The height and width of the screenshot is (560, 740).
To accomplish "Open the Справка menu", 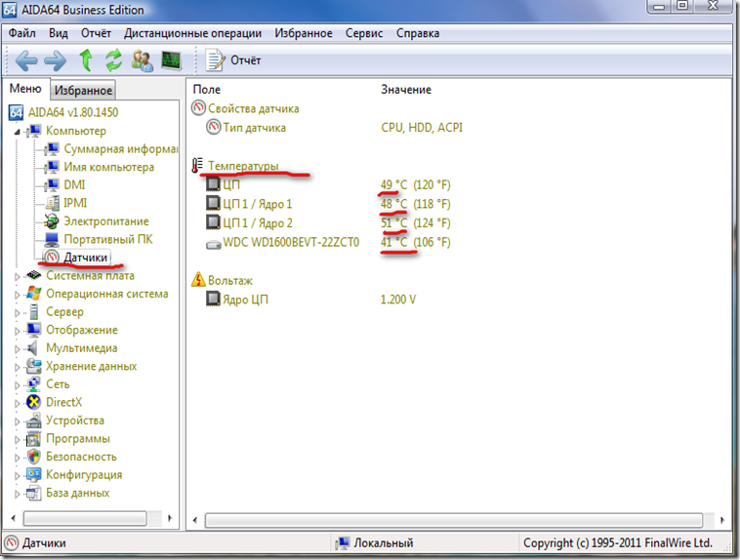I will coord(418,33).
